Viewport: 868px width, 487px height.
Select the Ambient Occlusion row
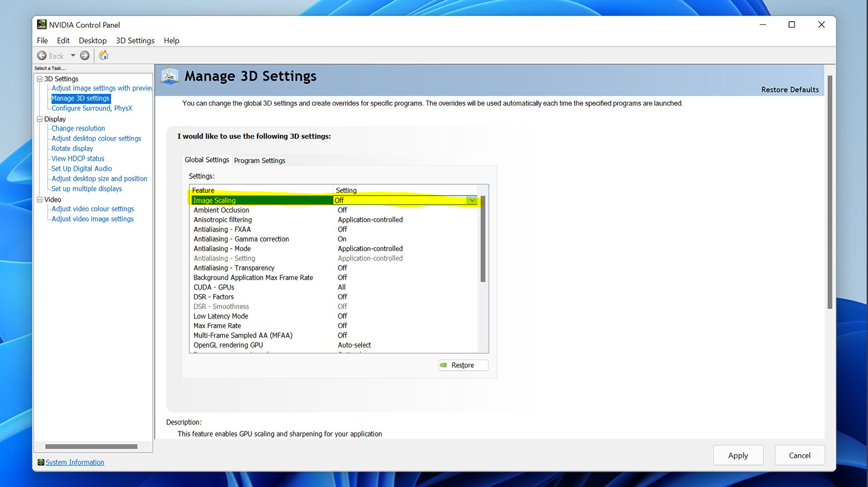point(334,210)
